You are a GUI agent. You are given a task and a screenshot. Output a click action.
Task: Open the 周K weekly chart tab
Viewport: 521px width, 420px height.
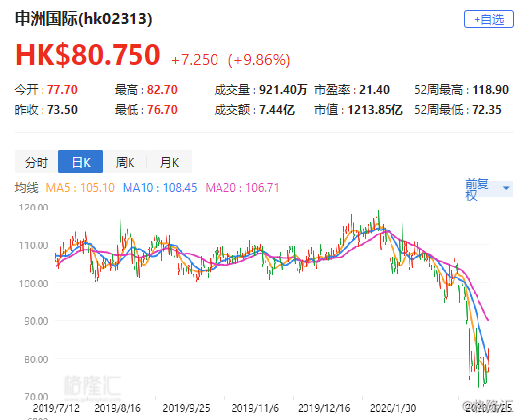click(x=125, y=162)
